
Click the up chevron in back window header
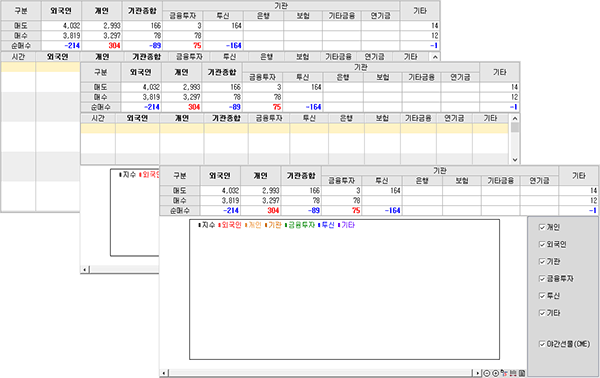tap(435, 57)
